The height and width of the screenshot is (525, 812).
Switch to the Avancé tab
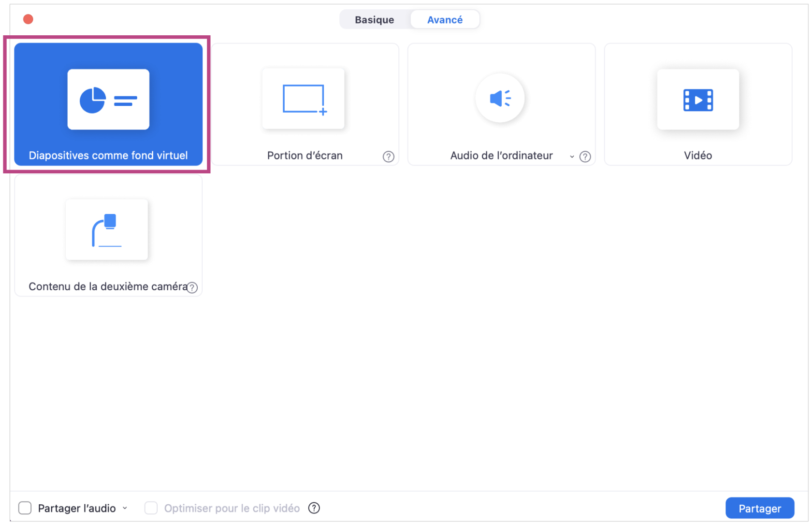tap(445, 20)
